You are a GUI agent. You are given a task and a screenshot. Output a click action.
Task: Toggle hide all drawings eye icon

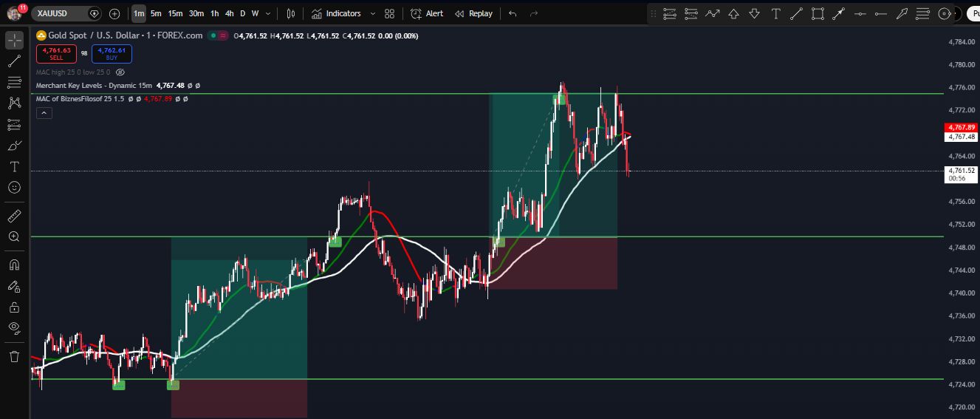coord(14,327)
